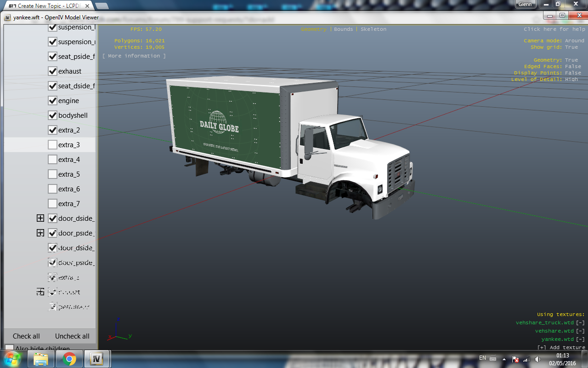Click the Daily Globe truck model
588x368 pixels.
click(x=290, y=147)
